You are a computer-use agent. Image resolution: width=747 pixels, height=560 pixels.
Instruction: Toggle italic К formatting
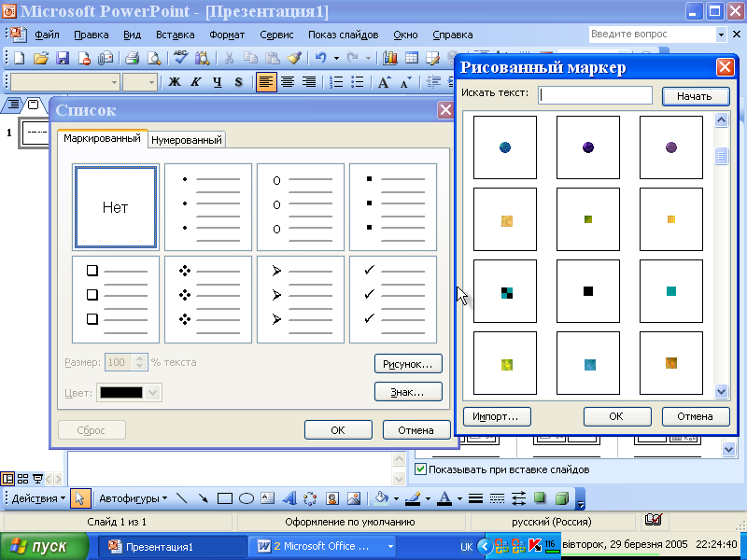(x=196, y=82)
